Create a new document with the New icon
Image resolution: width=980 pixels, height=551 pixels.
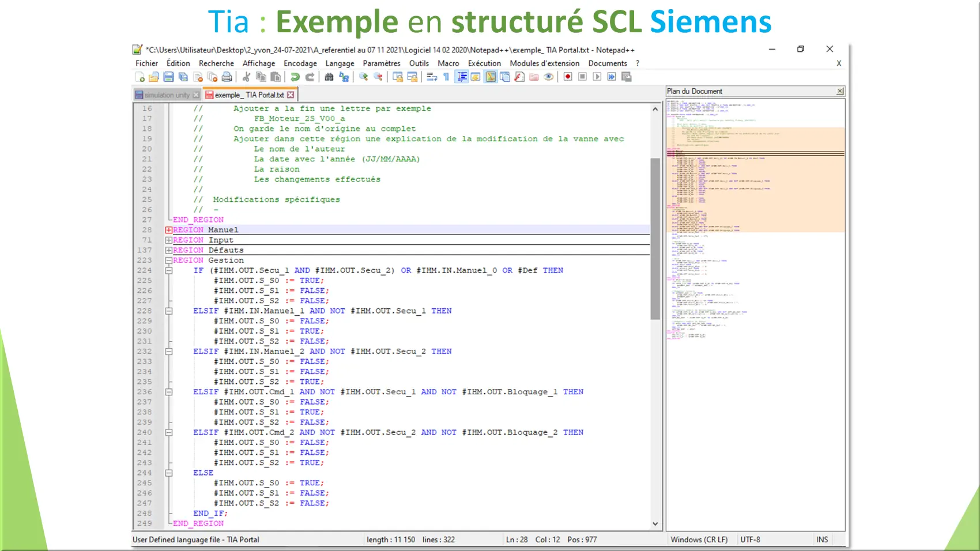(x=140, y=77)
